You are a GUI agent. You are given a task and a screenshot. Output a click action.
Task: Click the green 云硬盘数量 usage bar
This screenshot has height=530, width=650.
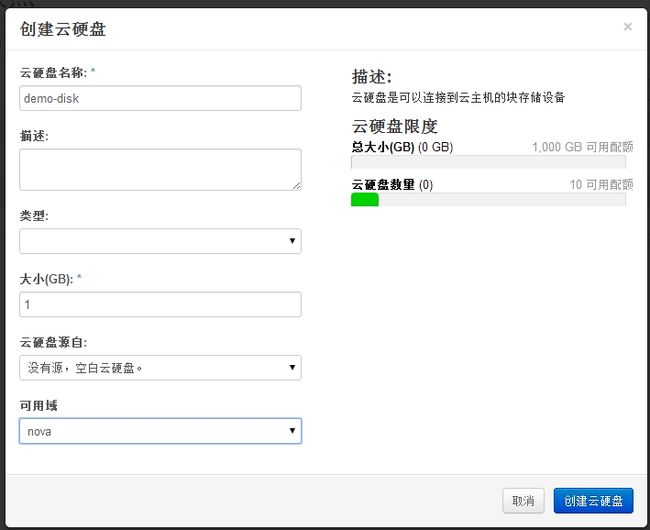tap(365, 200)
